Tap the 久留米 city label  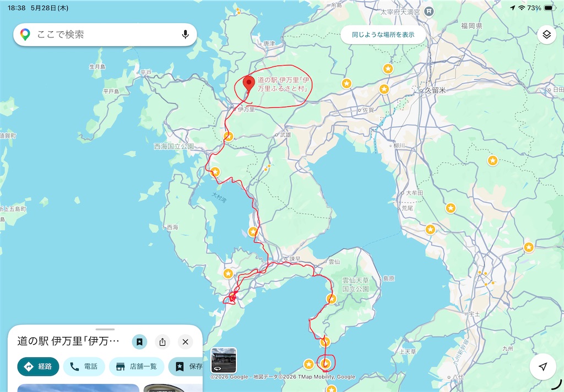point(435,90)
